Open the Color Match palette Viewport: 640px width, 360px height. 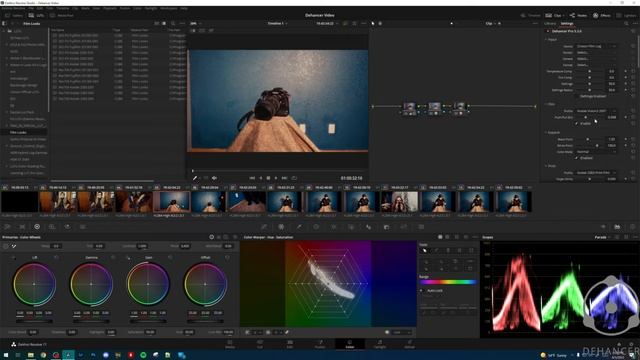(x=22, y=227)
